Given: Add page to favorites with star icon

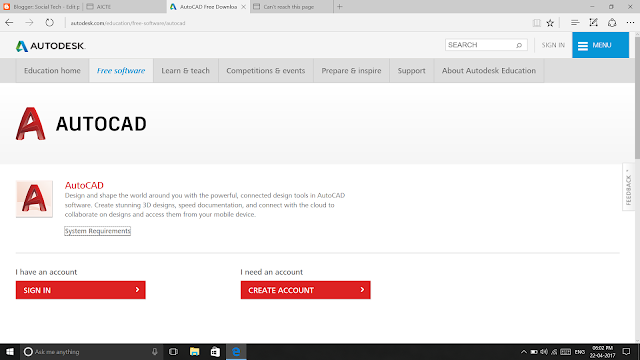Looking at the screenshot, I should tap(550, 23).
